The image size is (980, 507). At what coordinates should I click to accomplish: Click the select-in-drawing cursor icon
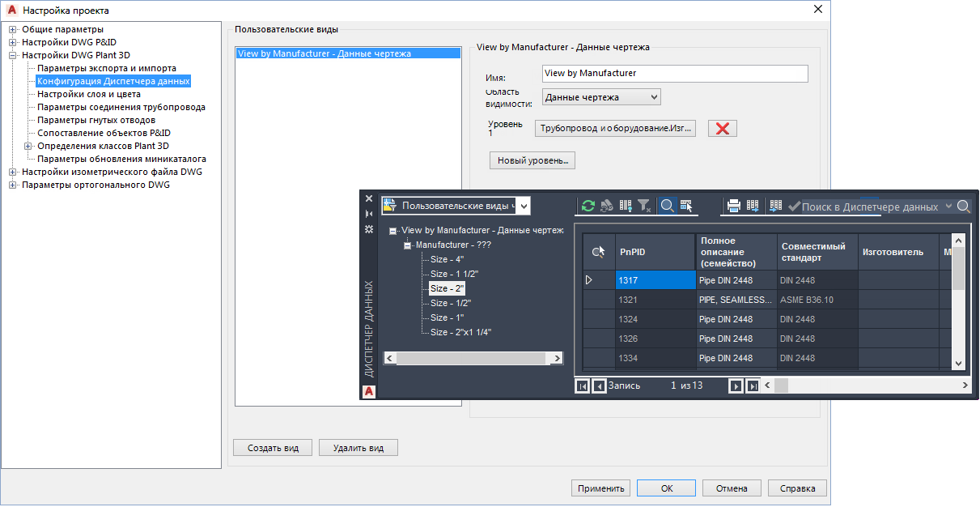coord(686,206)
